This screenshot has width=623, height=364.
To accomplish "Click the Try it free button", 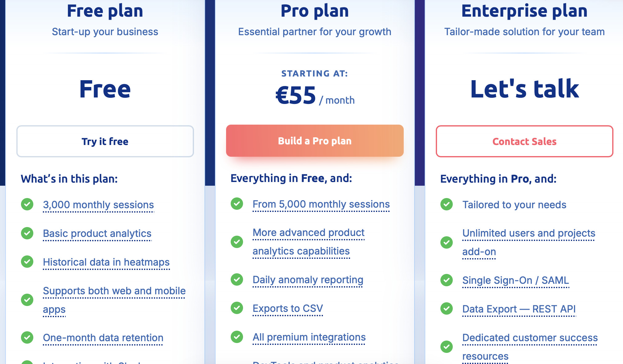I will click(x=105, y=141).
